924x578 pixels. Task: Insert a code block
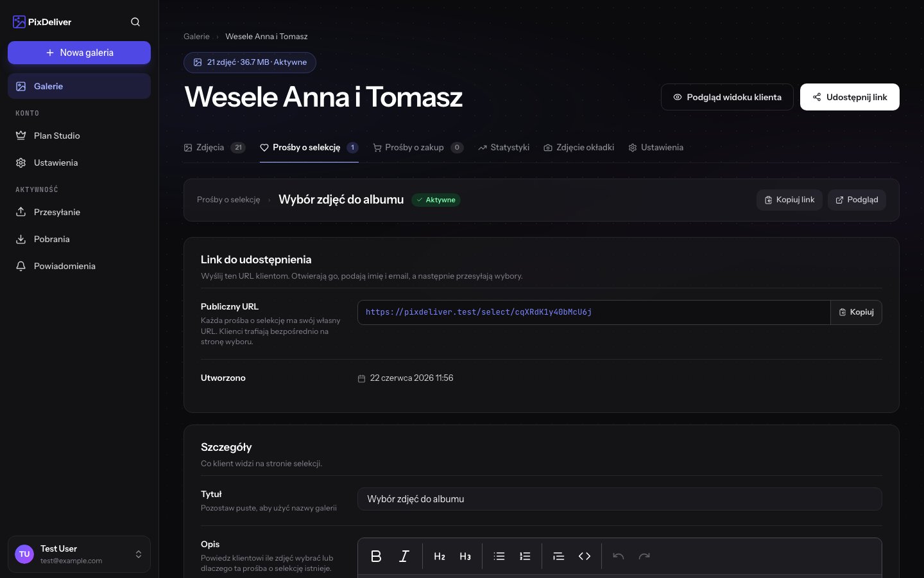[x=585, y=556]
